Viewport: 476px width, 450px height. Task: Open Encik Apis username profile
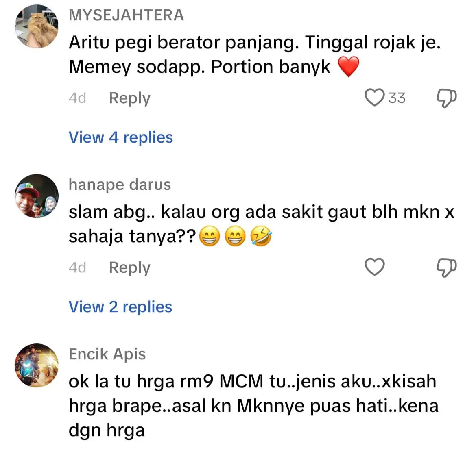(107, 354)
